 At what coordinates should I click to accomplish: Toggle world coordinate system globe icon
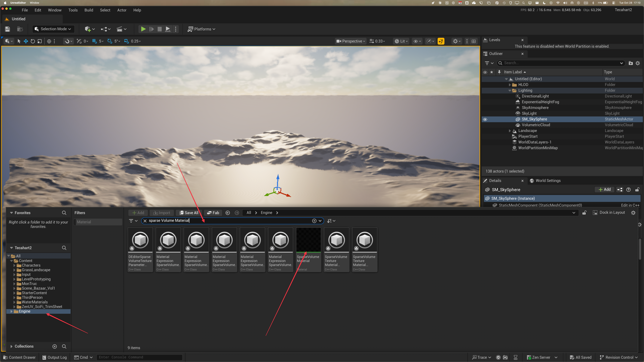49,41
